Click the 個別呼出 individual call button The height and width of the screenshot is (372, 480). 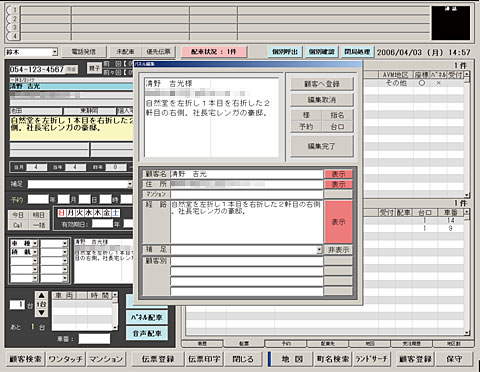[x=285, y=52]
